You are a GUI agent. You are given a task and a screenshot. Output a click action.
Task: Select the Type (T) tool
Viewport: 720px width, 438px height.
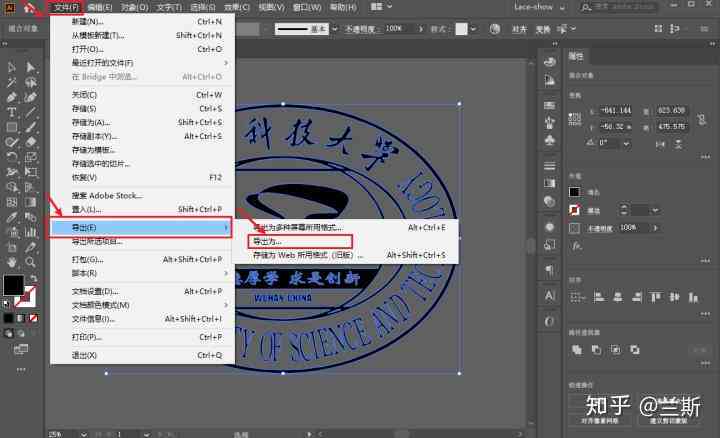click(11, 112)
